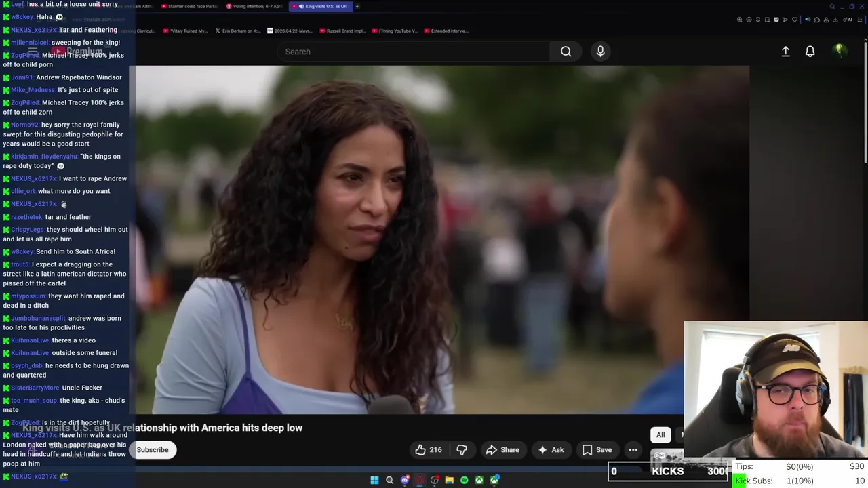Click the AI button in browser toolbar
This screenshot has height=488, width=868.
848,20
